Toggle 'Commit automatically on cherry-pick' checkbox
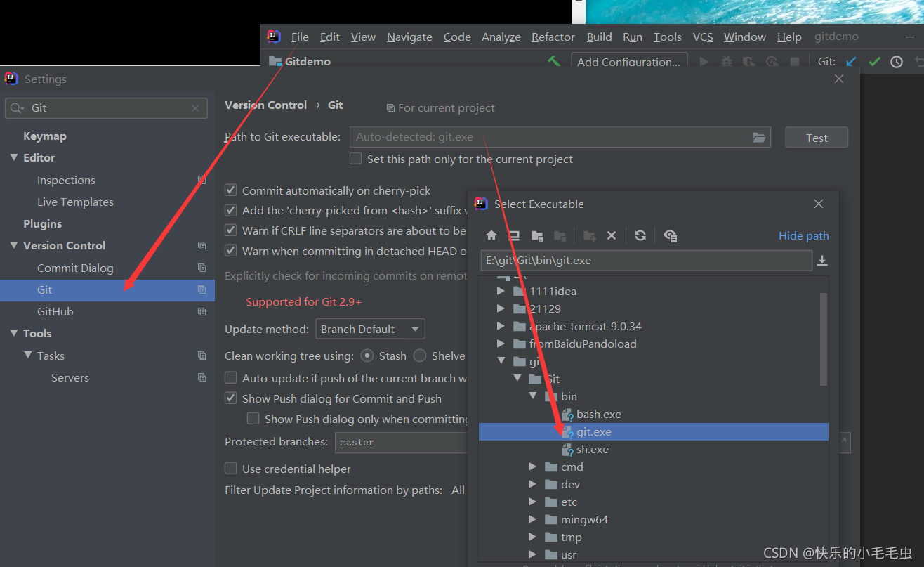Screen dimensions: 924x567 [x=230, y=190]
